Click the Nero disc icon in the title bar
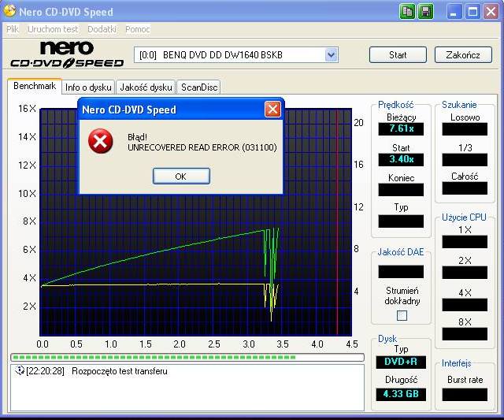Image resolution: width=504 pixels, height=420 pixels. pos(9,11)
